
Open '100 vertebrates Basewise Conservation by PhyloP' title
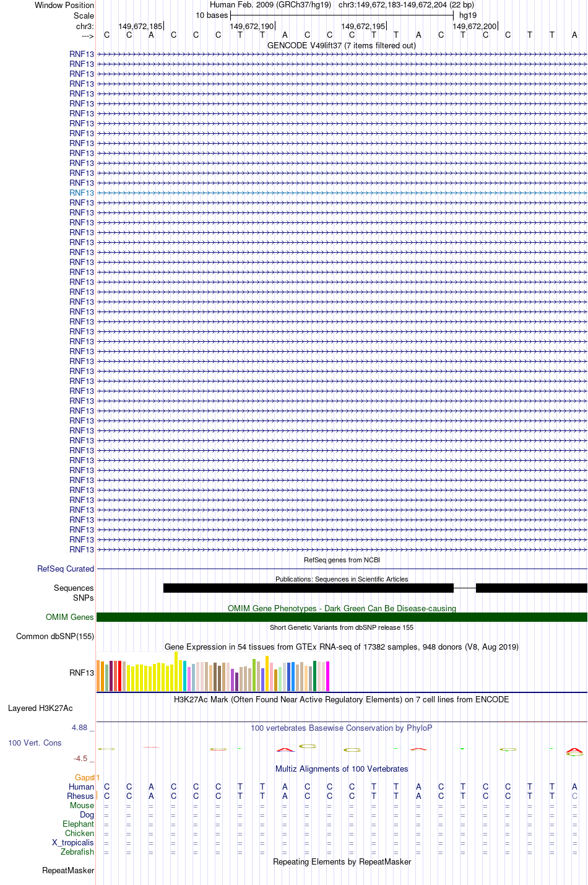[x=342, y=728]
